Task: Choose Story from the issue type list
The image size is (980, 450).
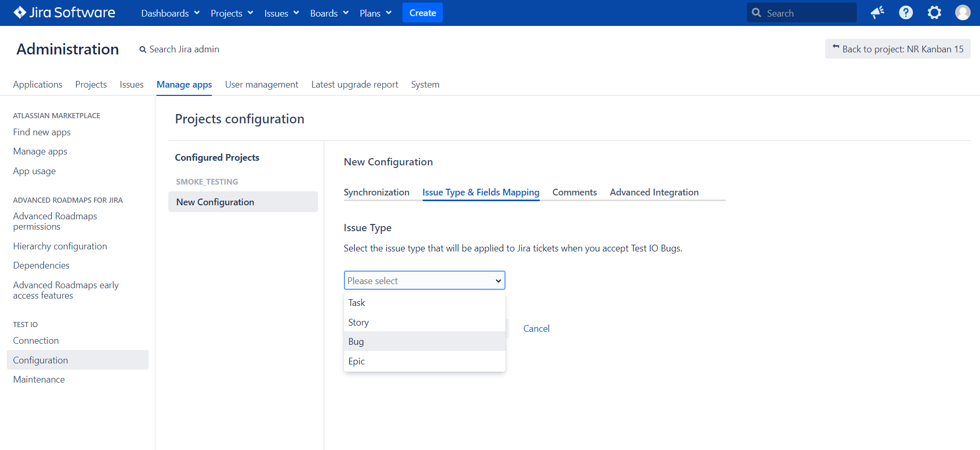Action: [x=425, y=322]
